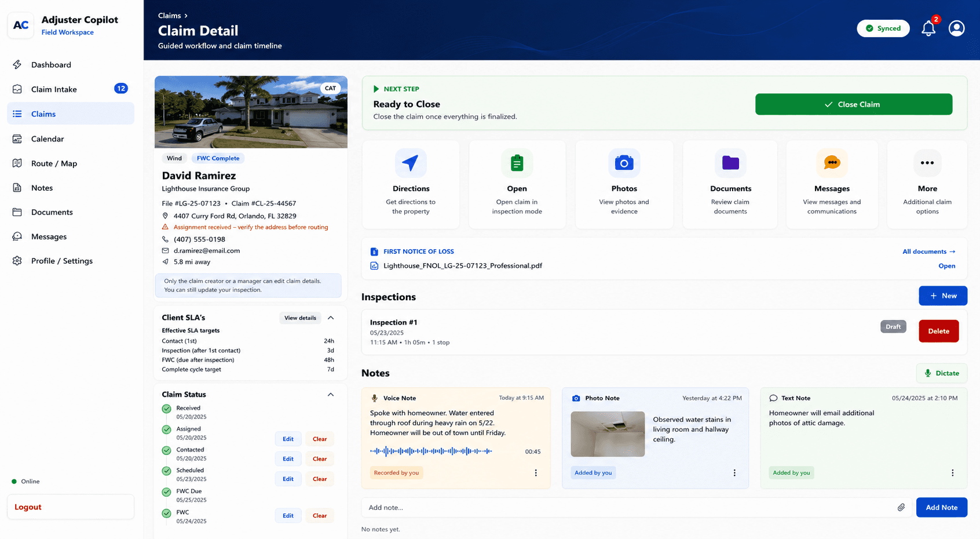Click View details in Client SLA's
Screen dimensions: 980x539
coord(300,318)
